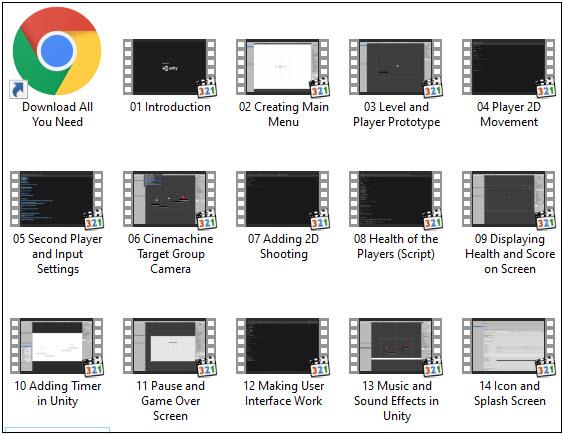Click the '11 Pause and Game Over Screen' label
Image resolution: width=563 pixels, height=434 pixels.
(171, 401)
